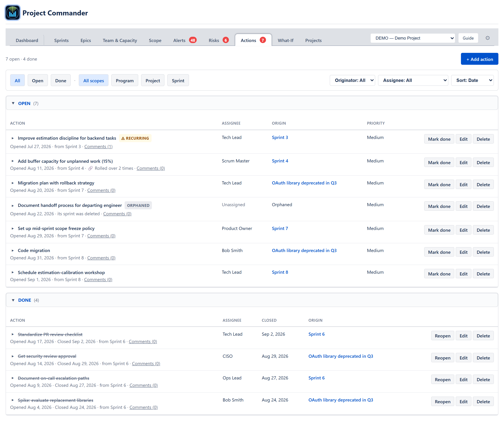Screen dimensions: 504x433
Task: Expand Add buffer capacity row
Action: coord(13,161)
